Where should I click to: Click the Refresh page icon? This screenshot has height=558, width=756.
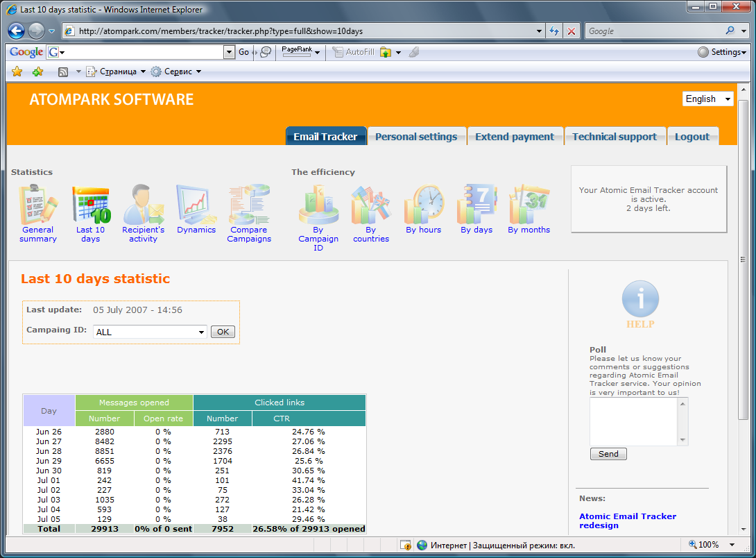coord(554,31)
